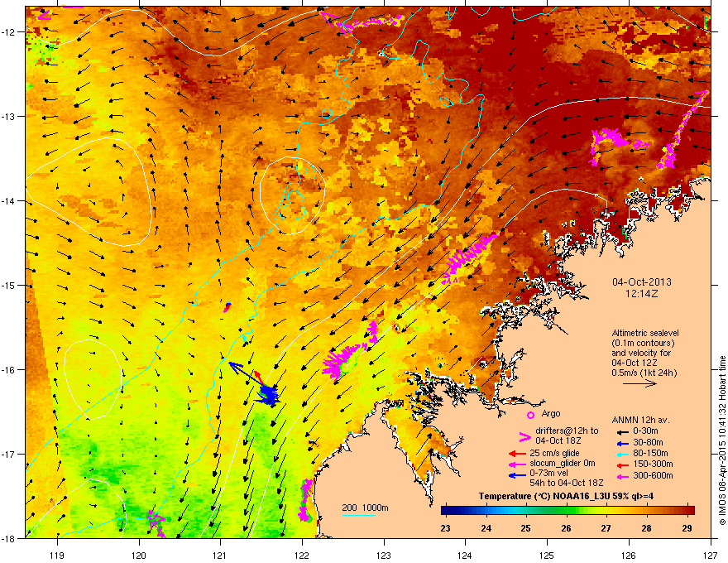Click the '54h to 04-Oct 18Z' text
This screenshot has width=728, height=563.
pyautogui.click(x=567, y=483)
